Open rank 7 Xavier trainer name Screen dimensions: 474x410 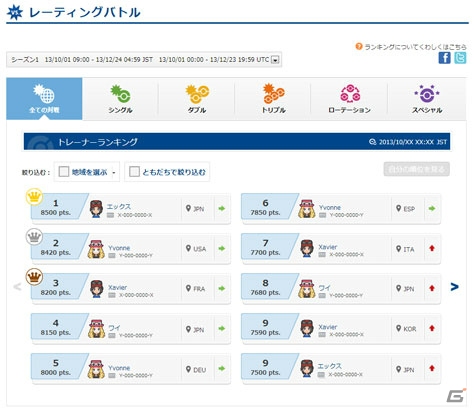[328, 247]
